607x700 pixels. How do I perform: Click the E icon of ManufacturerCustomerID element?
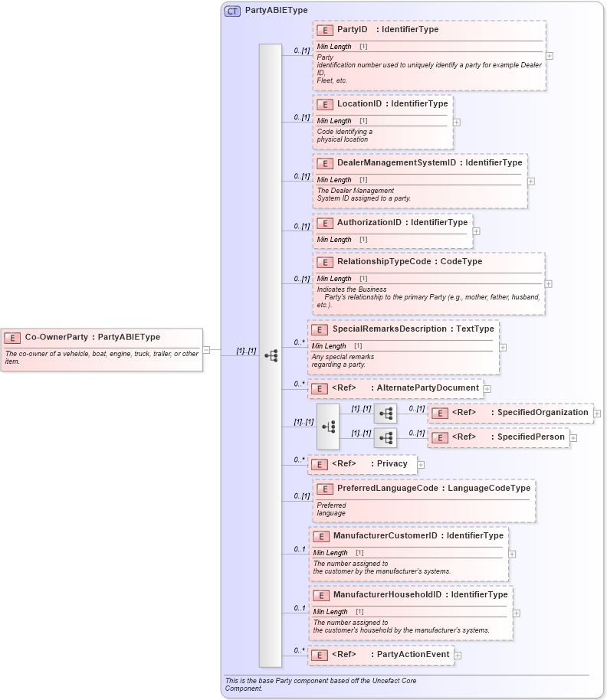point(320,537)
